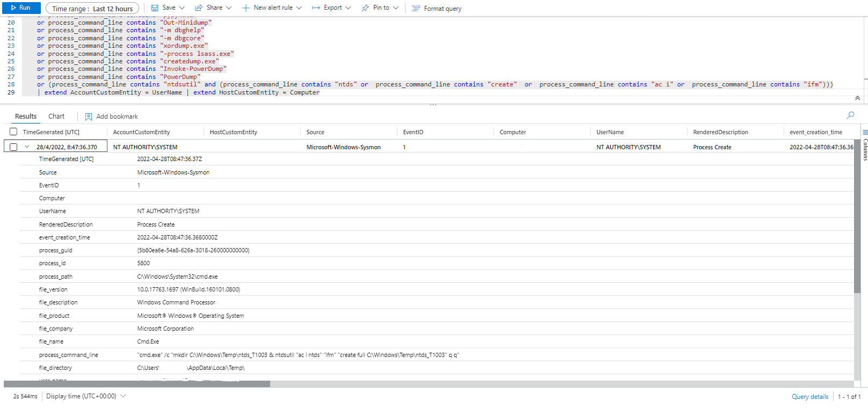The width and height of the screenshot is (868, 408).
Task: Click the Pin to pushpin icon
Action: click(x=365, y=8)
